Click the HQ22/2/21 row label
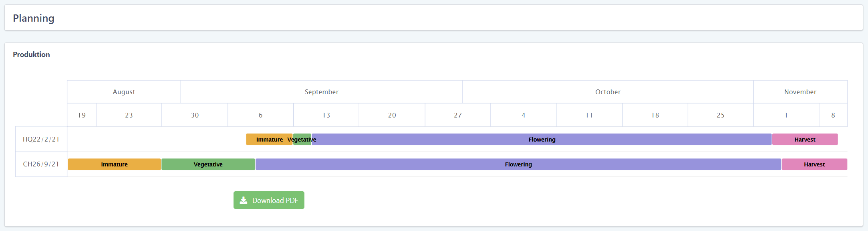The width and height of the screenshot is (868, 231). [x=41, y=139]
